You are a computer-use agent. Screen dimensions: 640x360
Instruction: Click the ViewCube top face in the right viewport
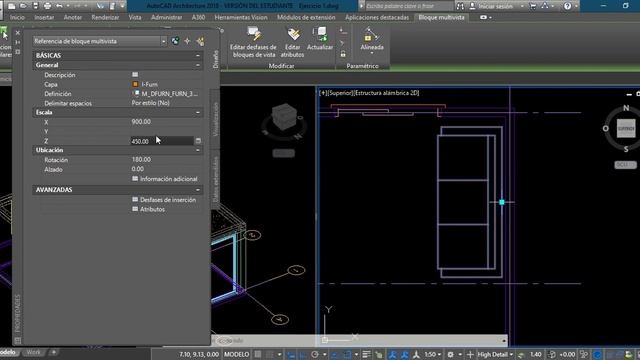pyautogui.click(x=626, y=128)
